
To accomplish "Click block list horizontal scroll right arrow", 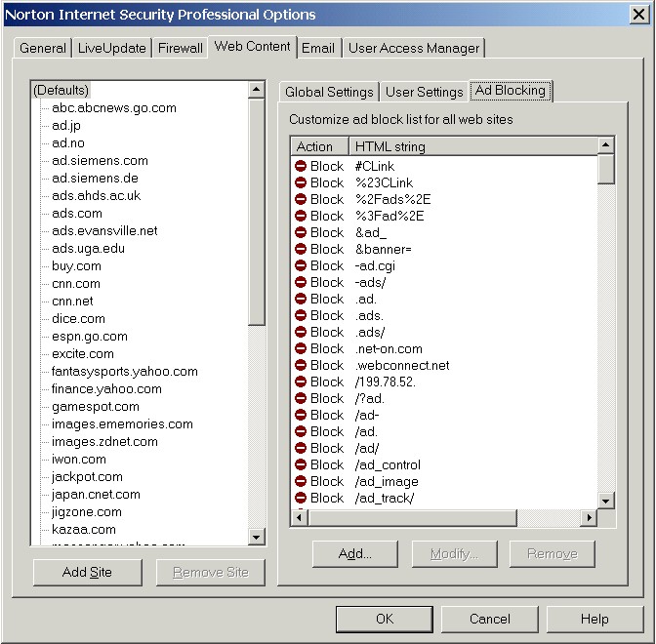I will 589,518.
